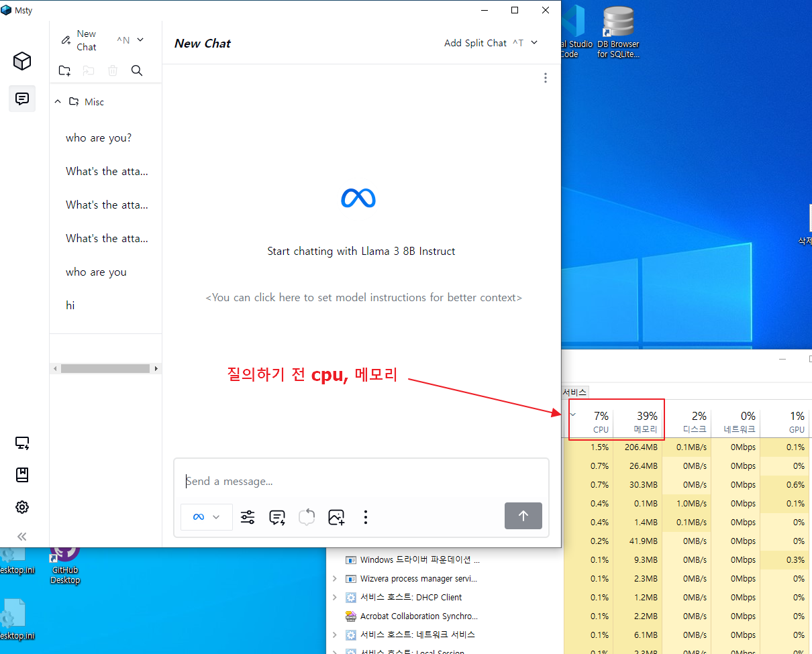Click New Chat button
The height and width of the screenshot is (654, 812).
pos(79,40)
